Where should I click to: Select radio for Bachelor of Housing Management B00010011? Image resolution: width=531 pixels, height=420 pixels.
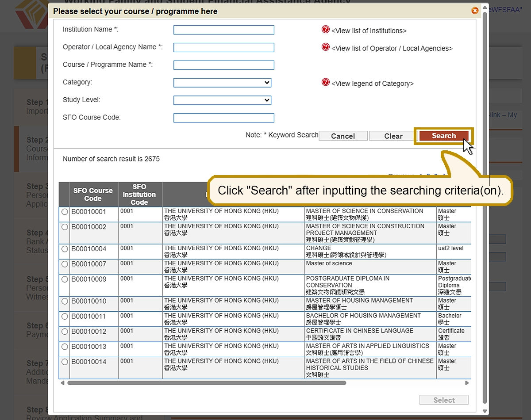click(x=65, y=317)
